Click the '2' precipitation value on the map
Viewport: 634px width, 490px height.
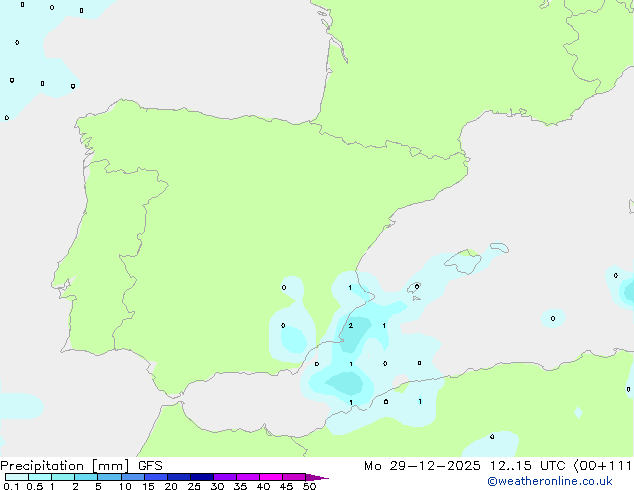(351, 325)
